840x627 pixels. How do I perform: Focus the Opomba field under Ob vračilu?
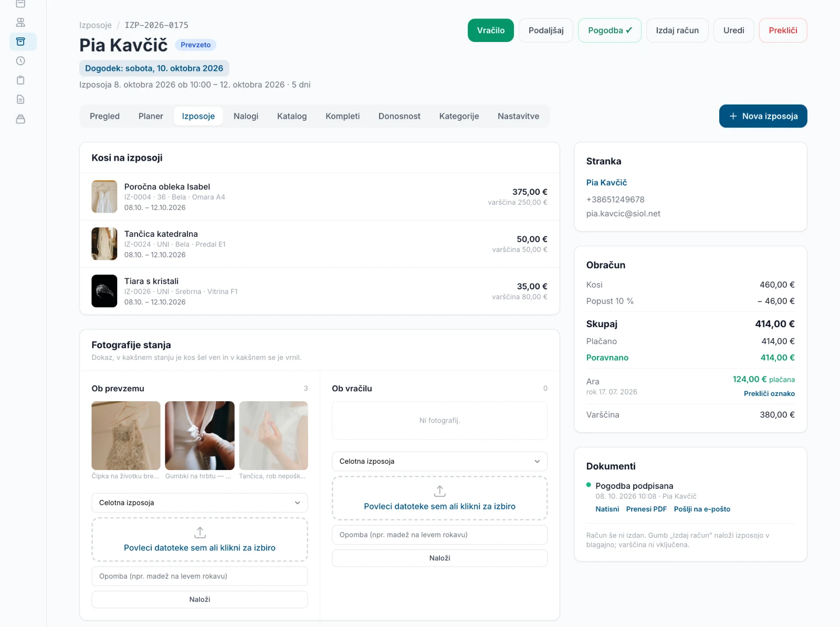coord(440,535)
